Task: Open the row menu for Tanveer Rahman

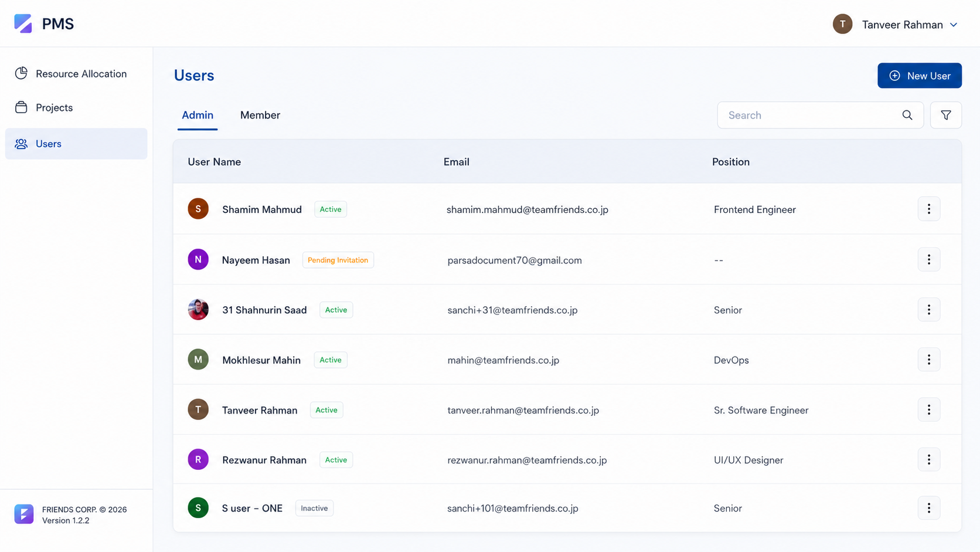Action: [928, 409]
